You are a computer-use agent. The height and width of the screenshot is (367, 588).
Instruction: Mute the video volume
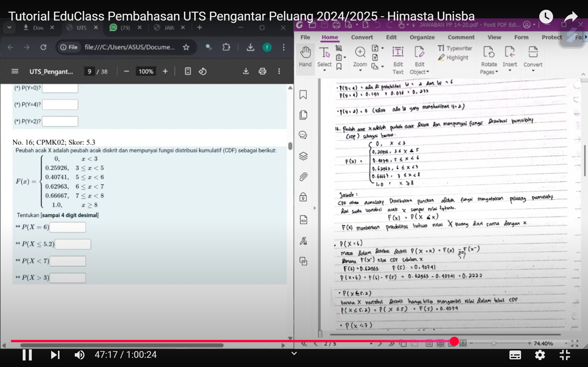point(79,355)
